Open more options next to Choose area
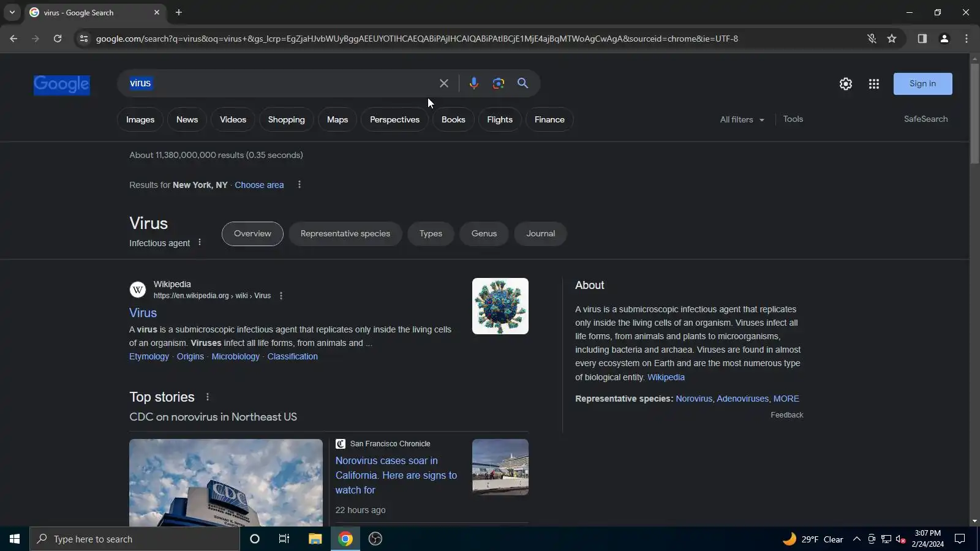980x551 pixels. pyautogui.click(x=299, y=185)
